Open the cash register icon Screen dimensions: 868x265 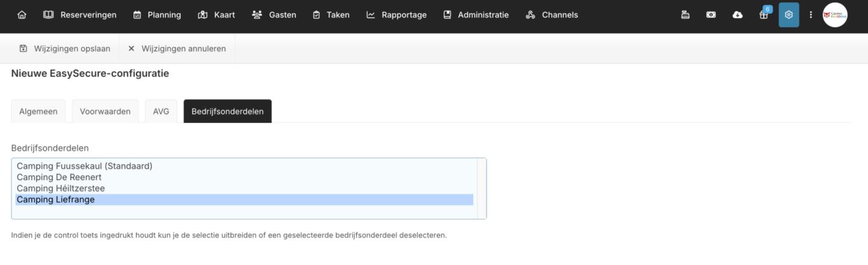pyautogui.click(x=685, y=15)
